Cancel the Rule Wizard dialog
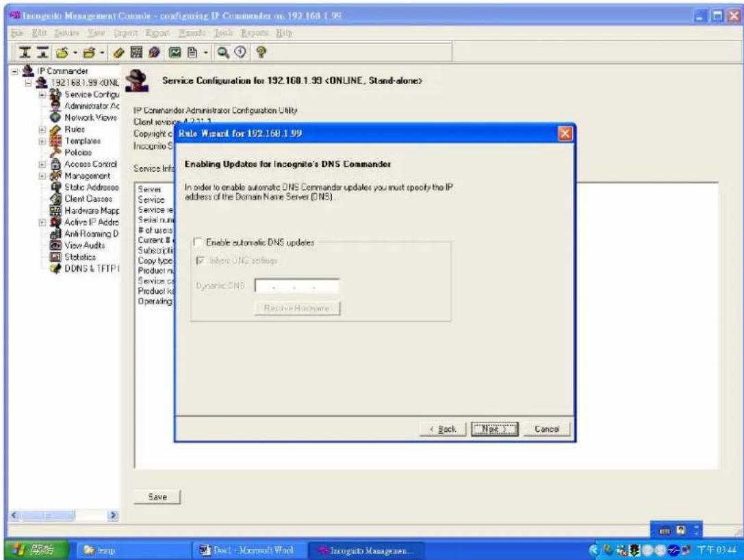Screen dimensions: 744x560 point(547,429)
